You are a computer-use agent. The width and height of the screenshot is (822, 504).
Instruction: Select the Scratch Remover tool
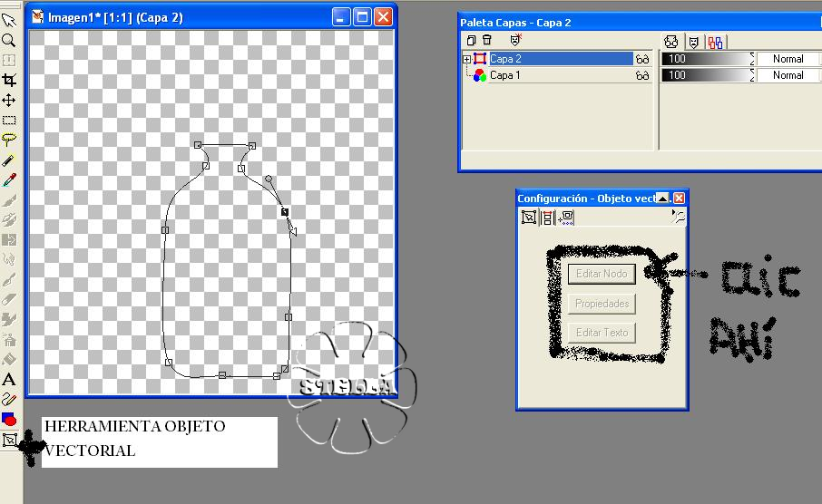coord(9,279)
